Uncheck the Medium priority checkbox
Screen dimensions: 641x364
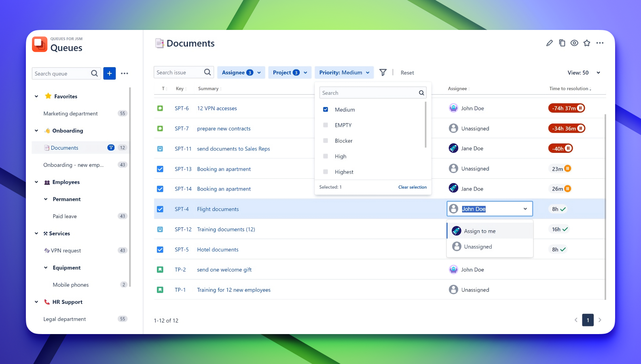coord(326,110)
